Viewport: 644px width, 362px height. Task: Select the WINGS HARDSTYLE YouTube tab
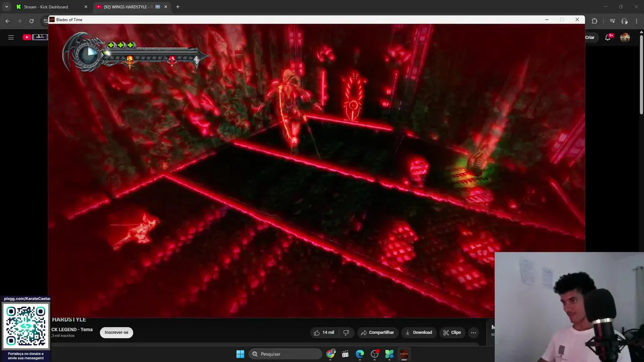[x=128, y=7]
